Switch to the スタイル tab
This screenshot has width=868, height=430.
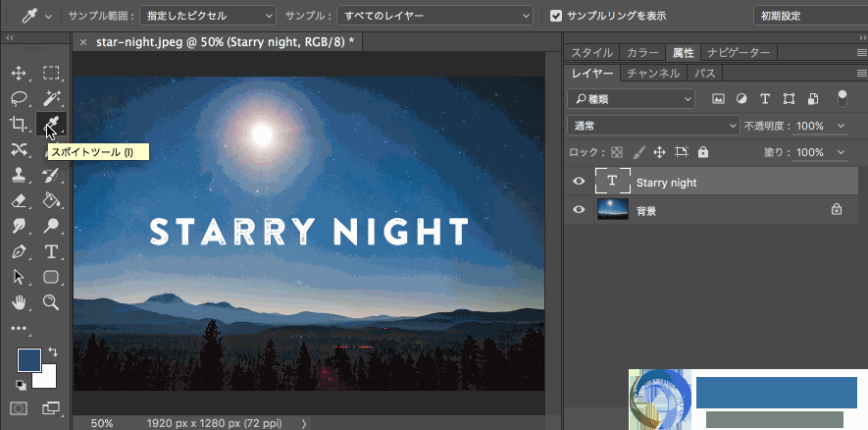(x=591, y=53)
